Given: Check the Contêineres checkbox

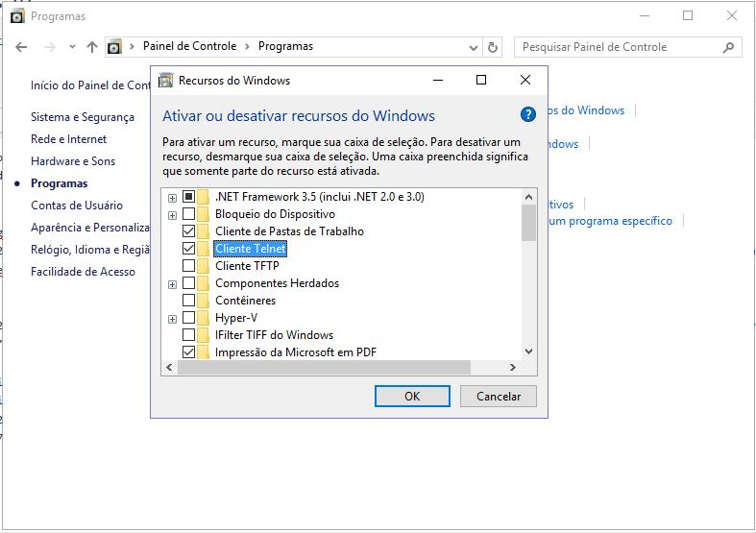Looking at the screenshot, I should 188,301.
